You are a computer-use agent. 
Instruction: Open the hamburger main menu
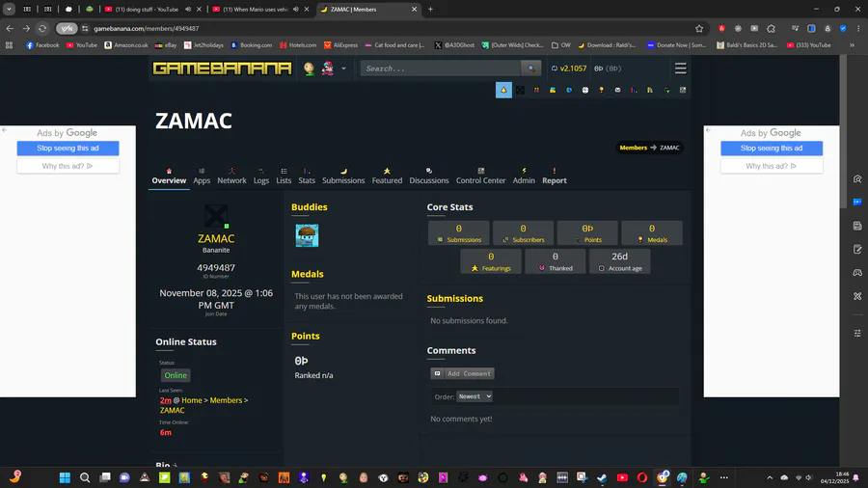pyautogui.click(x=680, y=68)
